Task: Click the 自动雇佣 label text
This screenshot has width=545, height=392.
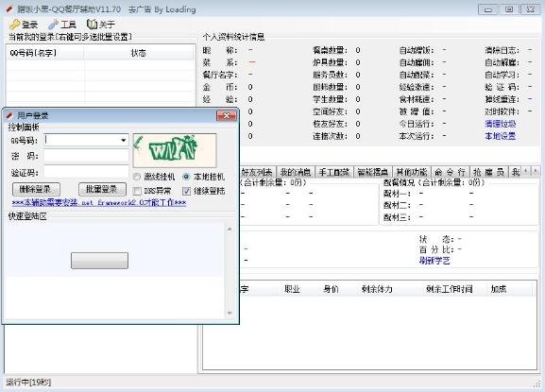Action: [417, 62]
